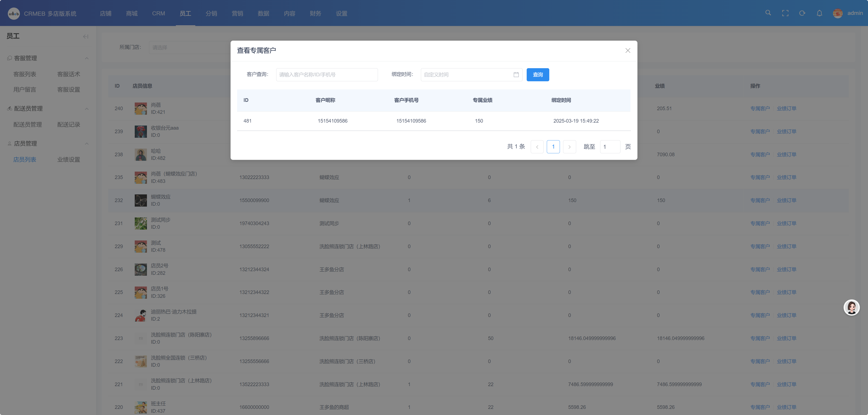Select 业绩设置 in the sidebar
Viewport: 868px width, 415px height.
point(69,160)
